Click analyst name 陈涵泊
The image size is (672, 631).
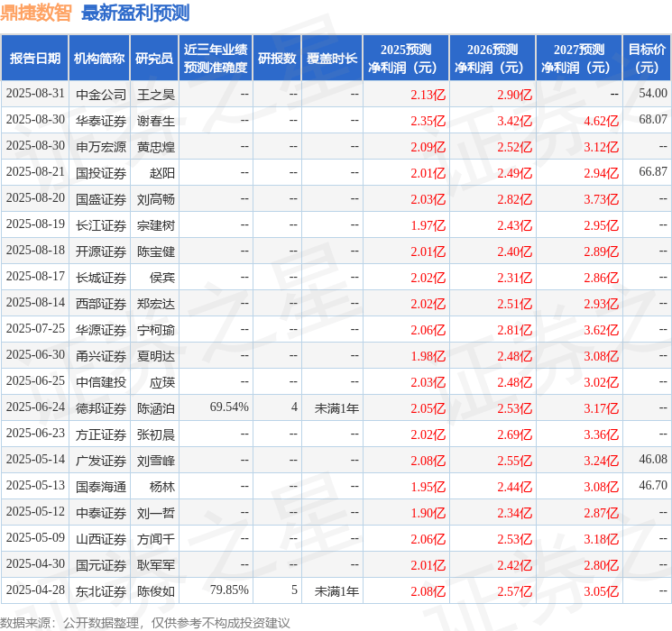coord(155,408)
